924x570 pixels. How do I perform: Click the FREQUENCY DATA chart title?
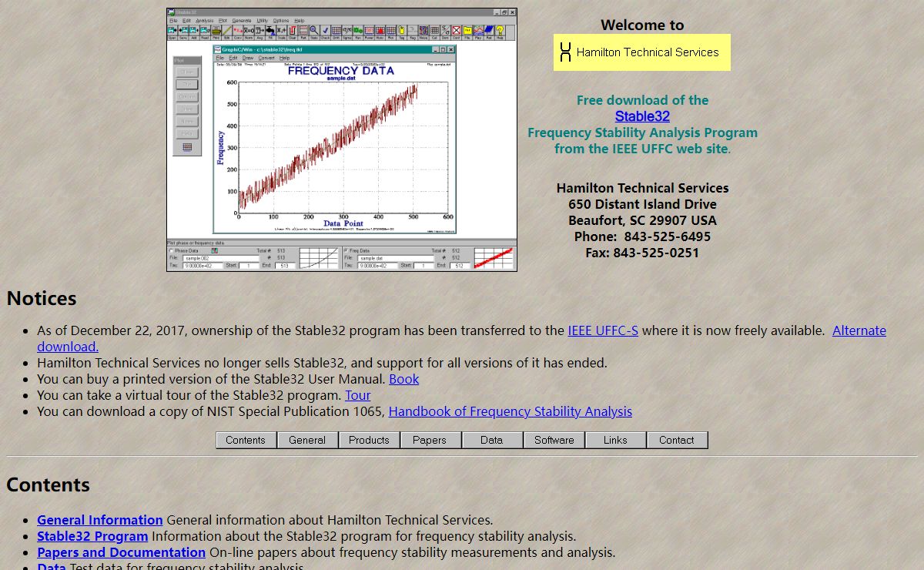(340, 71)
